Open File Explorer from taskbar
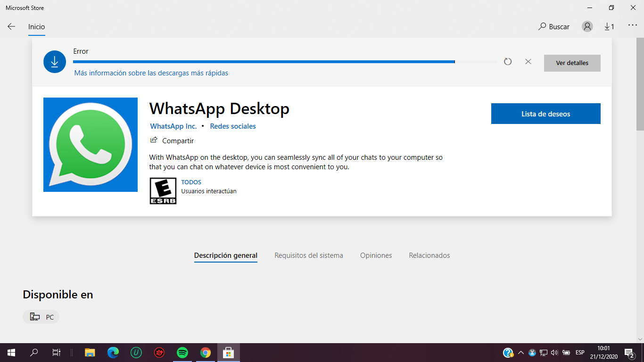Viewport: 644px width, 362px height. point(90,353)
